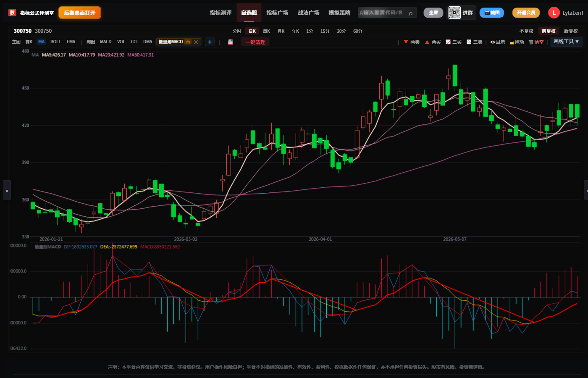This screenshot has width=588, height=378.
Task: Click the search magnifier icon
Action: pyautogui.click(x=410, y=13)
